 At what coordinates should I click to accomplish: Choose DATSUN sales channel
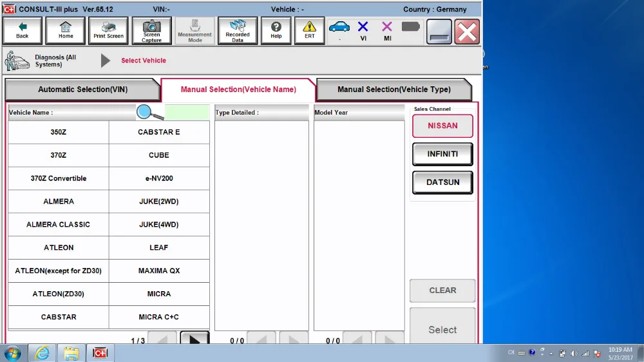(442, 182)
